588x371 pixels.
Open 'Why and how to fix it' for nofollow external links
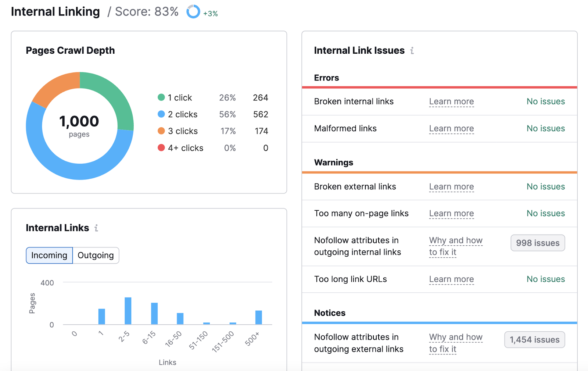[456, 343]
